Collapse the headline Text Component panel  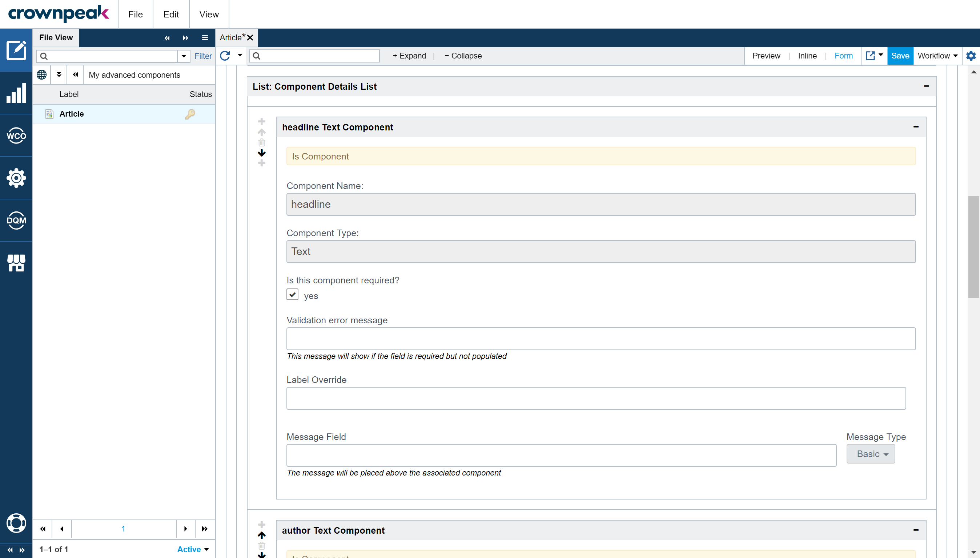(x=916, y=127)
